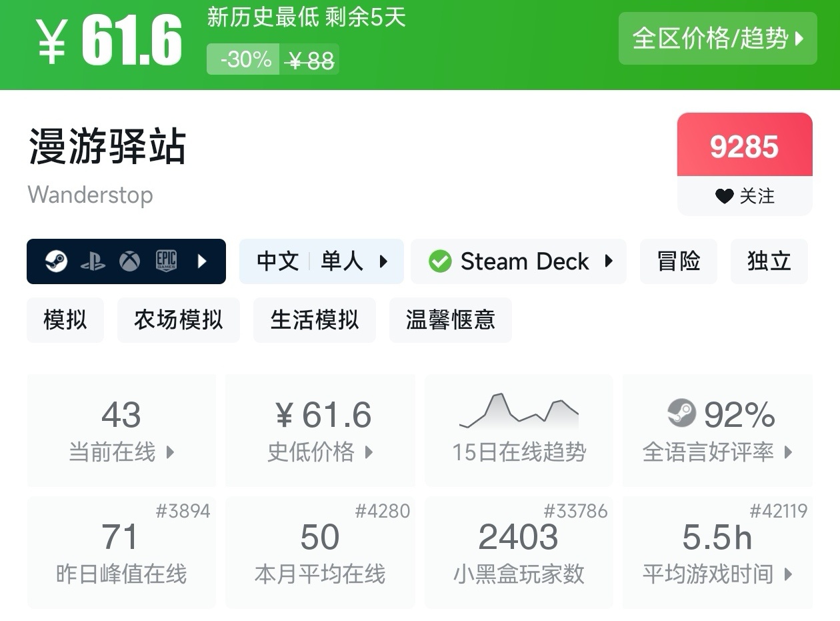Open the 农场模拟 tag
Image resolution: width=840 pixels, height=621 pixels.
click(x=178, y=320)
